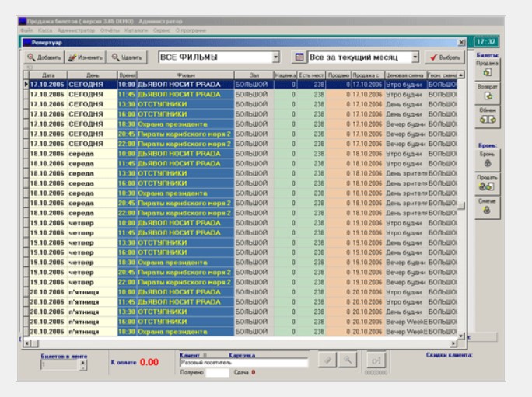This screenshot has height=397, width=532.
Task: Click the Карточка link label
Action: (x=242, y=355)
